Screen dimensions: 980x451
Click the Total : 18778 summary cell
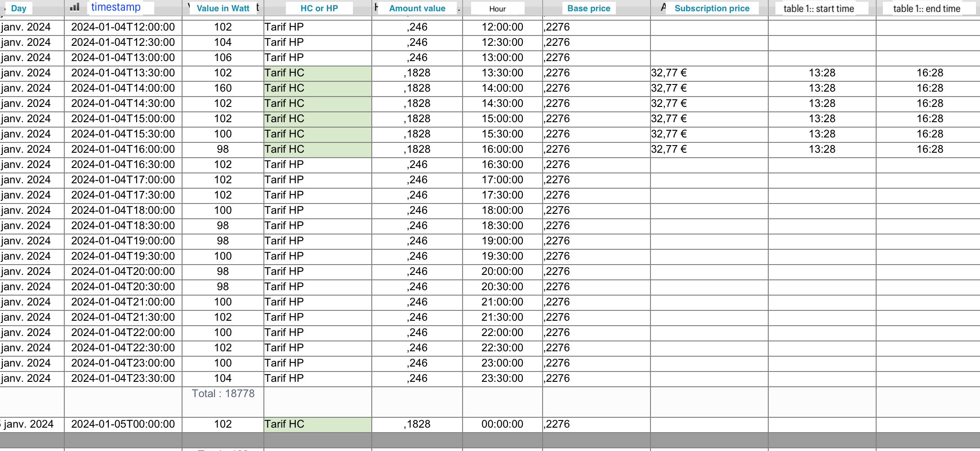tap(223, 394)
